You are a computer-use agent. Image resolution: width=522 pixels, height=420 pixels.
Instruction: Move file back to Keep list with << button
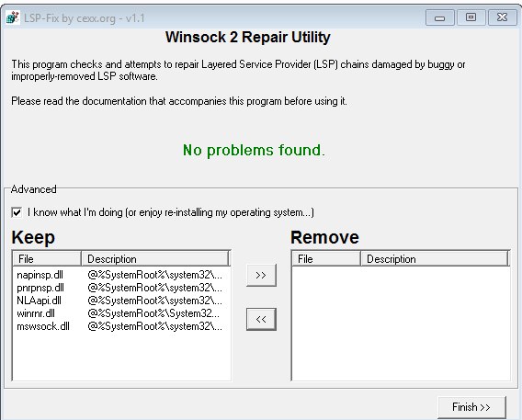(261, 320)
